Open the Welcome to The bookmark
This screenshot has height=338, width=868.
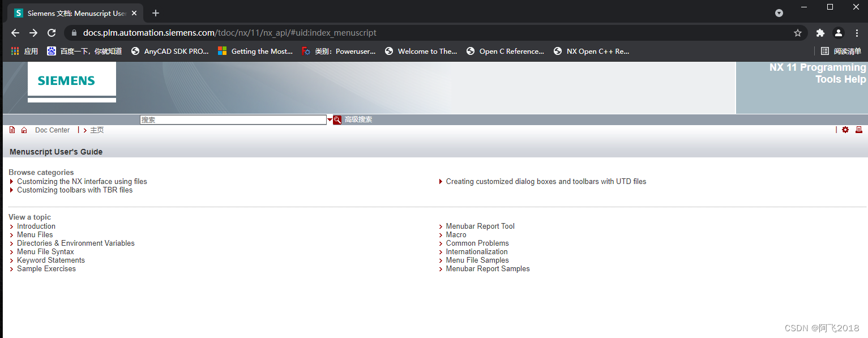[421, 51]
